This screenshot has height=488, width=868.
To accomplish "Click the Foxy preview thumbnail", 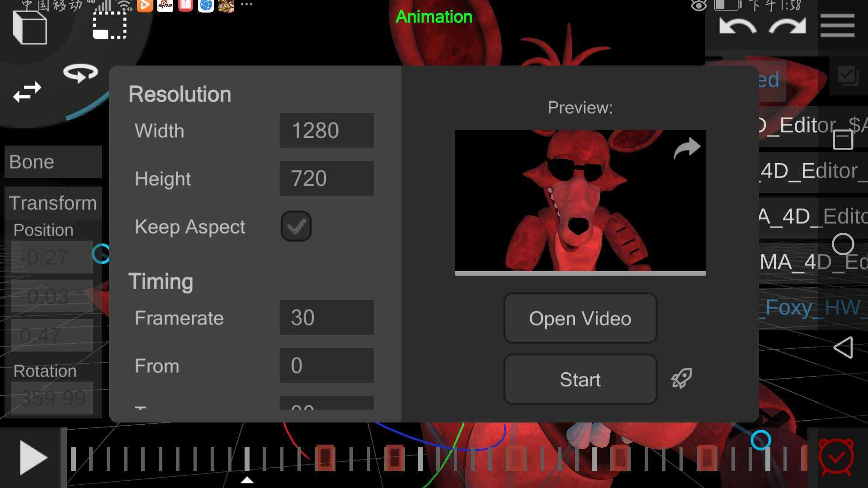I will click(580, 201).
